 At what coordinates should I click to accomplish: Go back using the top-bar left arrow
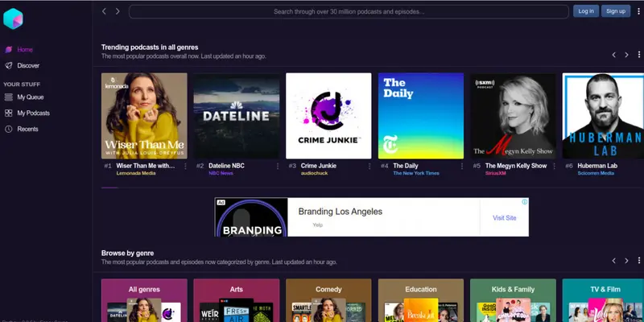104,11
